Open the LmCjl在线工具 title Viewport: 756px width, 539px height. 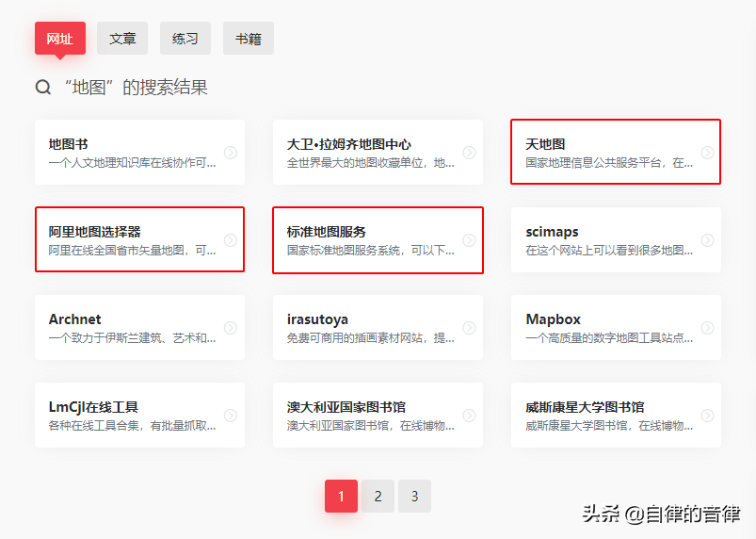[x=93, y=407]
